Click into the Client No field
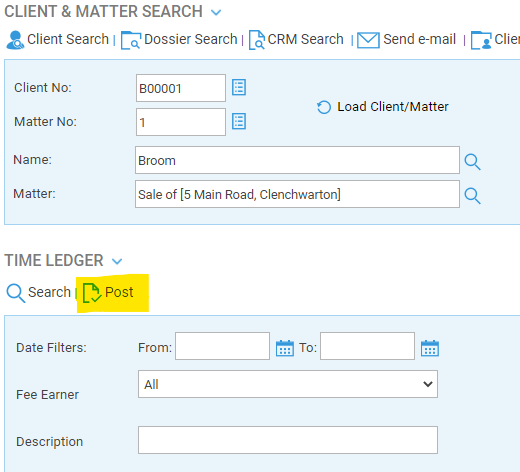 (181, 88)
